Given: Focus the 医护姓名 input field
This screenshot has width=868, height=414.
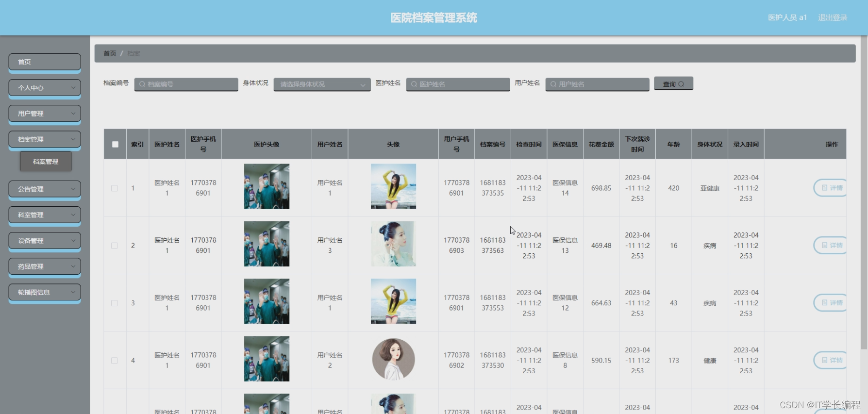Looking at the screenshot, I should [458, 84].
